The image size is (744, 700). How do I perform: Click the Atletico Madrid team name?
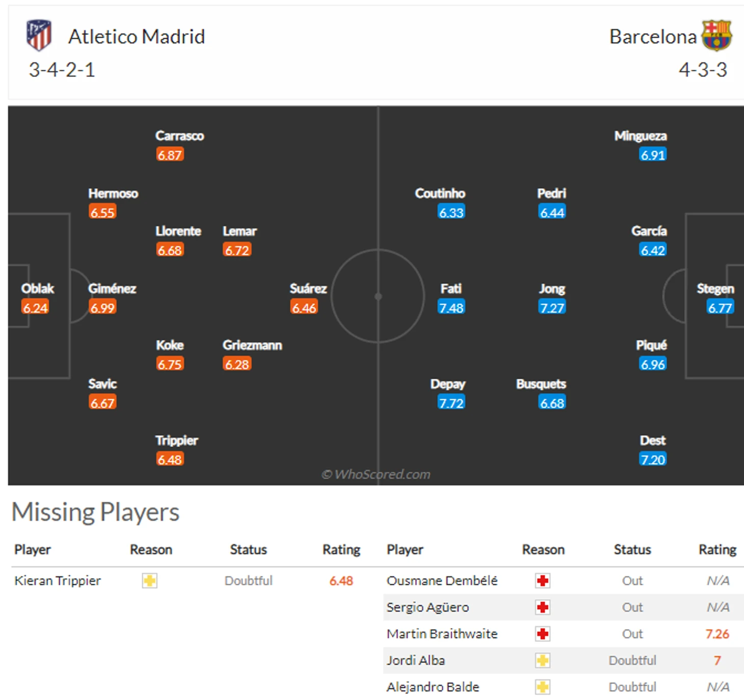137,37
